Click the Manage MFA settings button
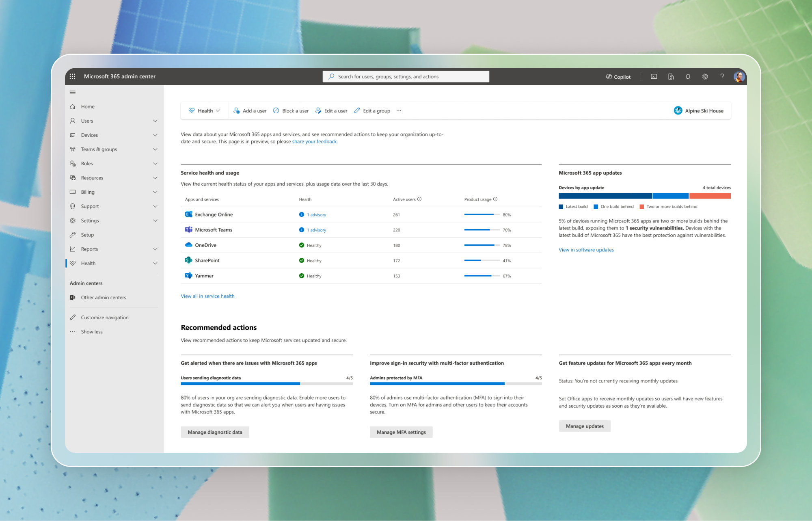Screen dimensions: 812x521 click(x=401, y=432)
